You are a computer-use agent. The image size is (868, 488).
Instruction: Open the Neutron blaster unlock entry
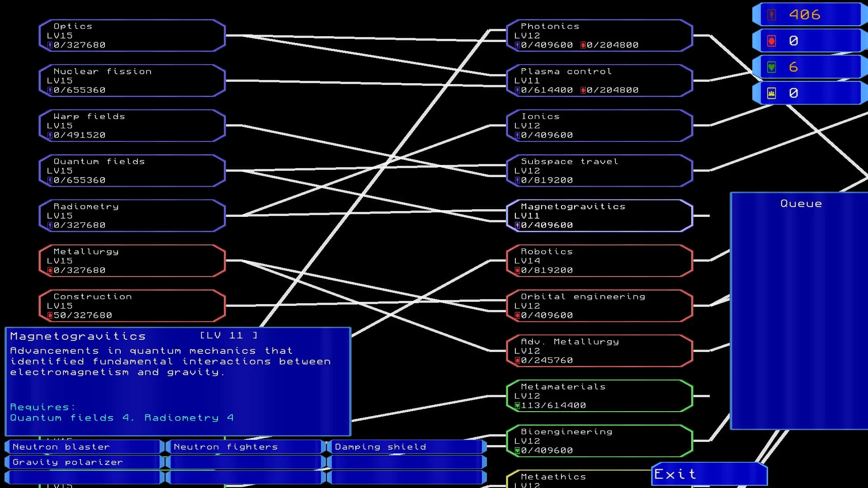pos(84,447)
